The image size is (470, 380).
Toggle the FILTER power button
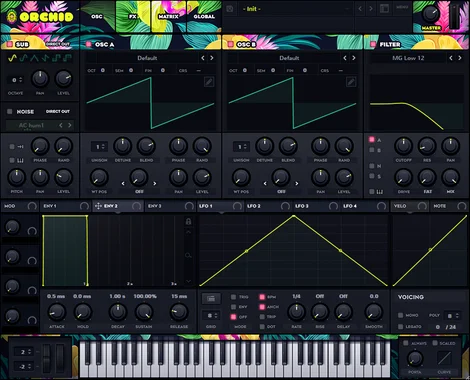coord(373,44)
